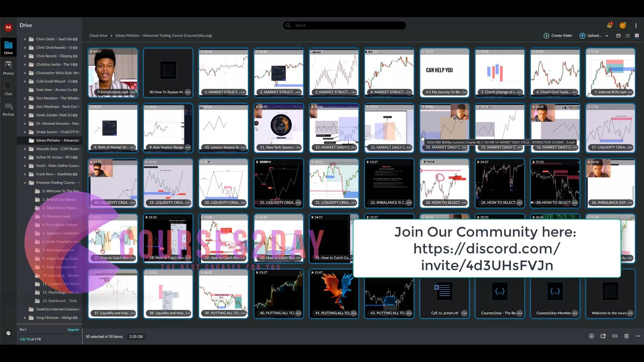The height and width of the screenshot is (362, 644).
Task: Switch to grid view
Action: point(636,36)
